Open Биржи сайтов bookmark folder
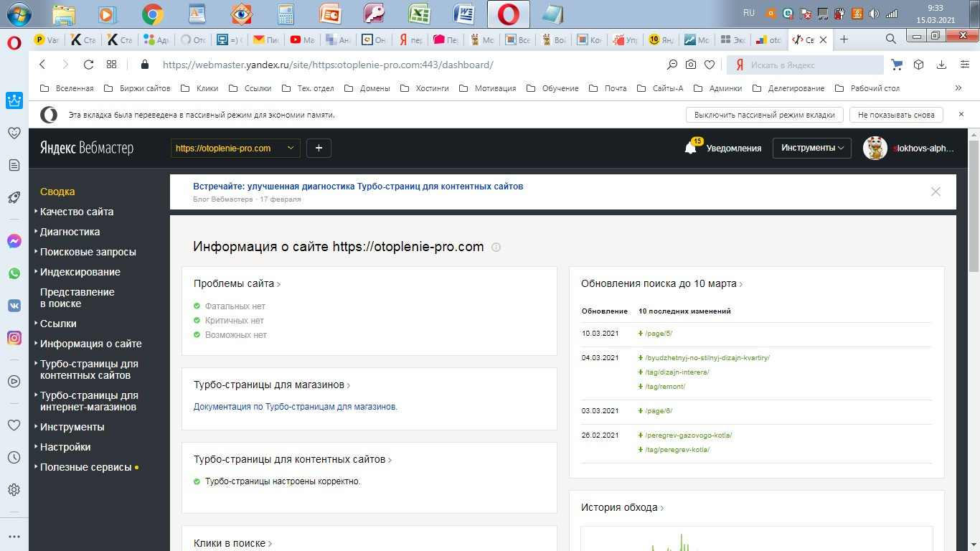Image resolution: width=980 pixels, height=551 pixels. [x=137, y=88]
